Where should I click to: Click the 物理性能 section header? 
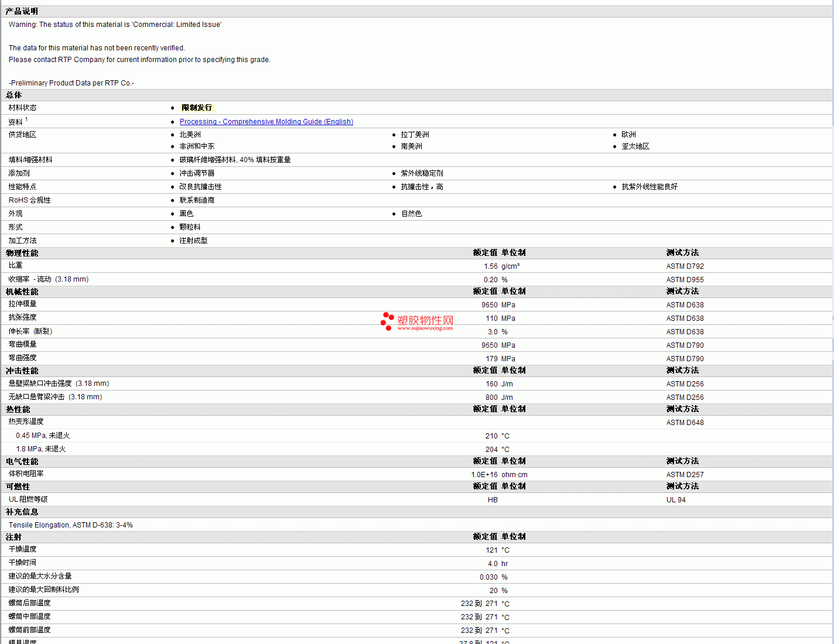22,253
